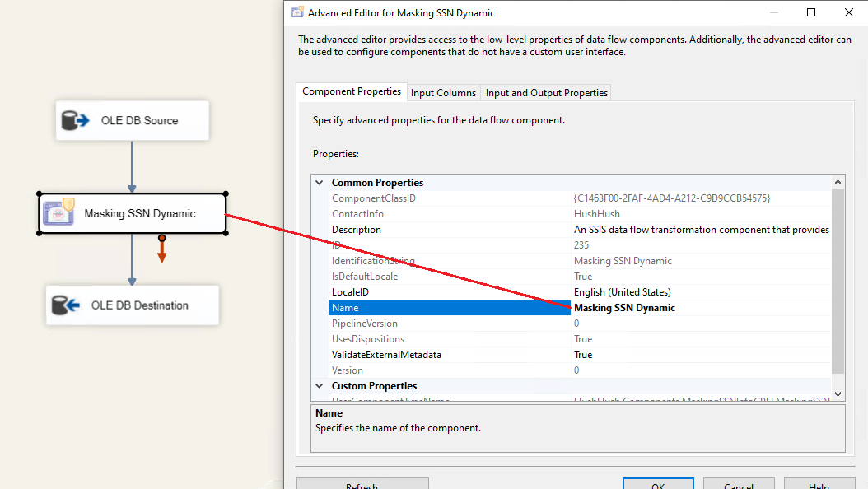Select the Component Properties tab
The image size is (868, 489).
point(352,92)
